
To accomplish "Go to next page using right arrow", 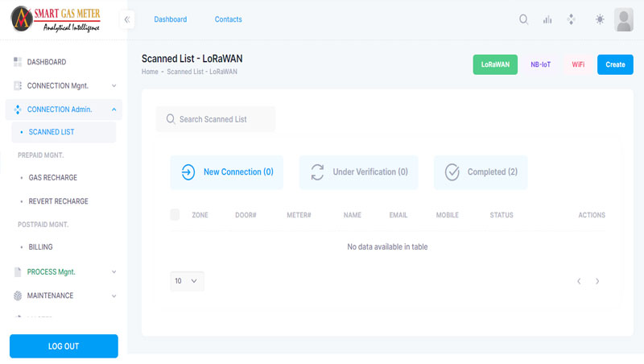I will [597, 281].
